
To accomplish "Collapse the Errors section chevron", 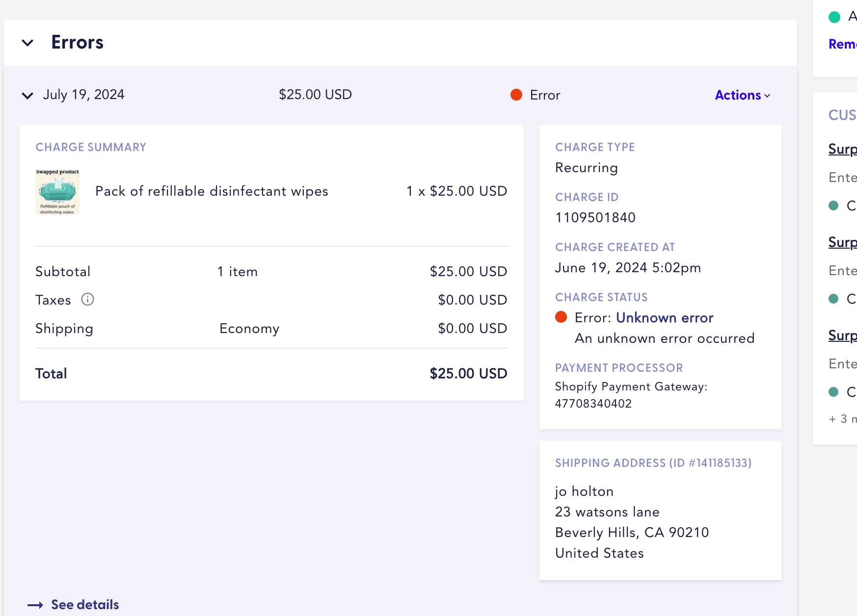I will (x=27, y=43).
